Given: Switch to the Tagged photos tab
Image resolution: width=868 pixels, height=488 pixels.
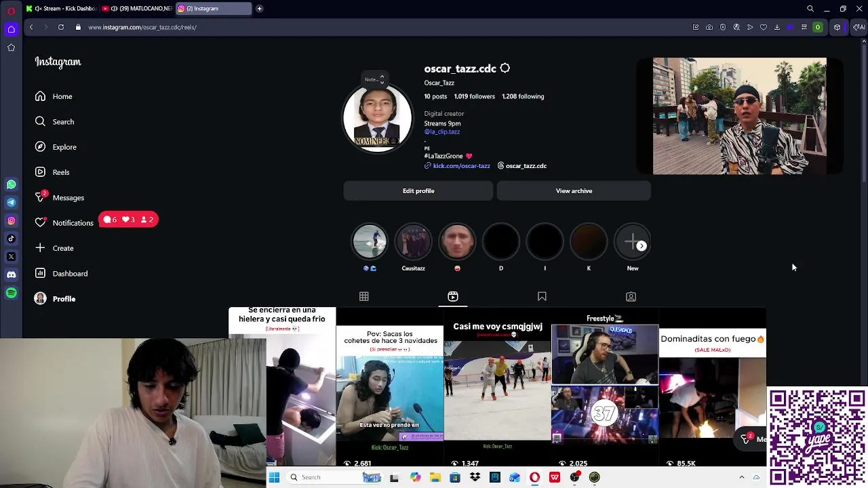Looking at the screenshot, I should coord(631,296).
